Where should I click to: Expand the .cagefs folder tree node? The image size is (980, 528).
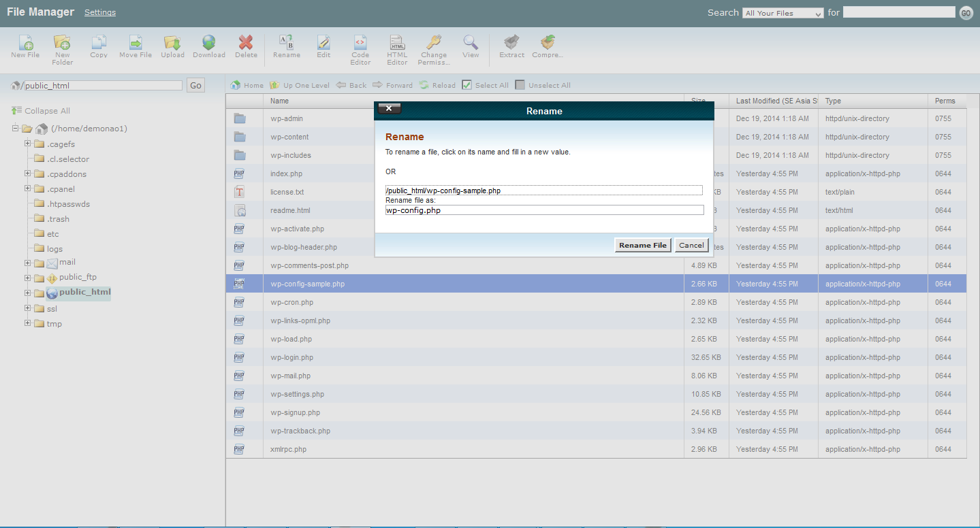(x=28, y=144)
